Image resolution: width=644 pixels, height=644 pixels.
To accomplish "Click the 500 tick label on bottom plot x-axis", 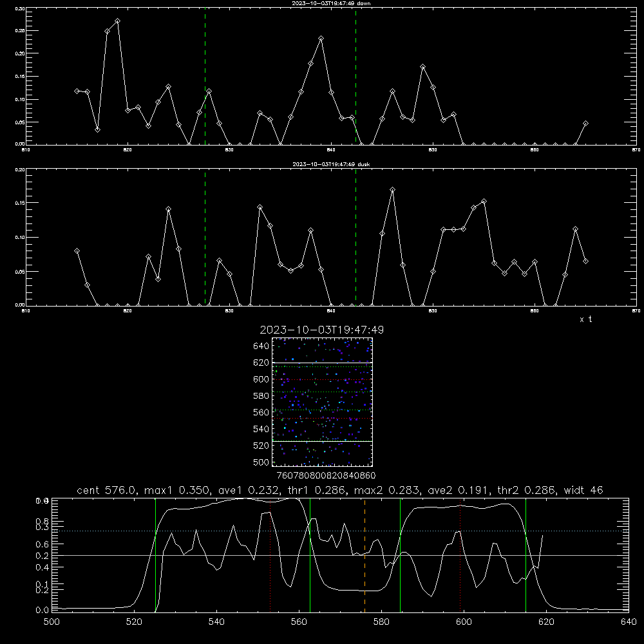I will pyautogui.click(x=52, y=622).
